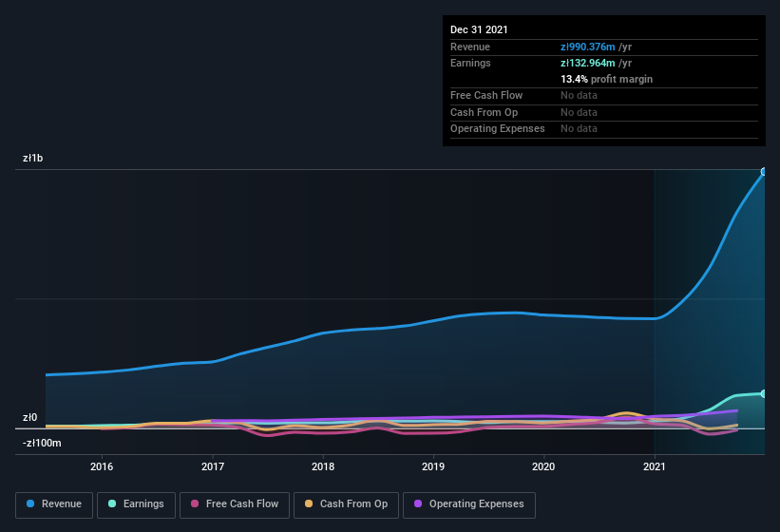The width and height of the screenshot is (780, 532).
Task: Click Cash From Op row in tooltip
Action: (604, 112)
